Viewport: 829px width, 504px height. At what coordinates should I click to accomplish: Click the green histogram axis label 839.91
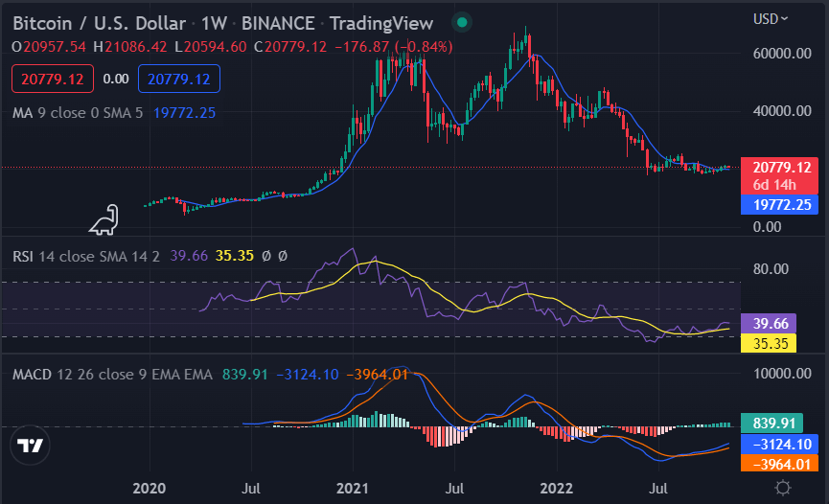pos(771,424)
